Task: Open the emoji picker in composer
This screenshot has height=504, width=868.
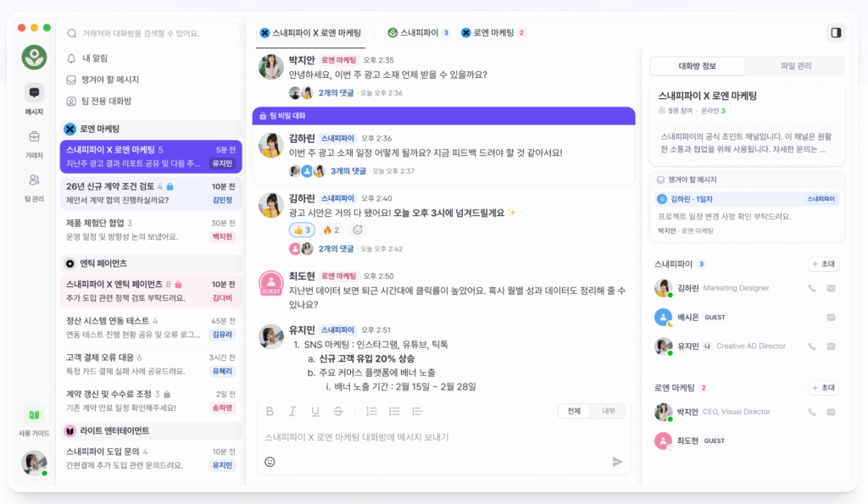Action: [270, 462]
